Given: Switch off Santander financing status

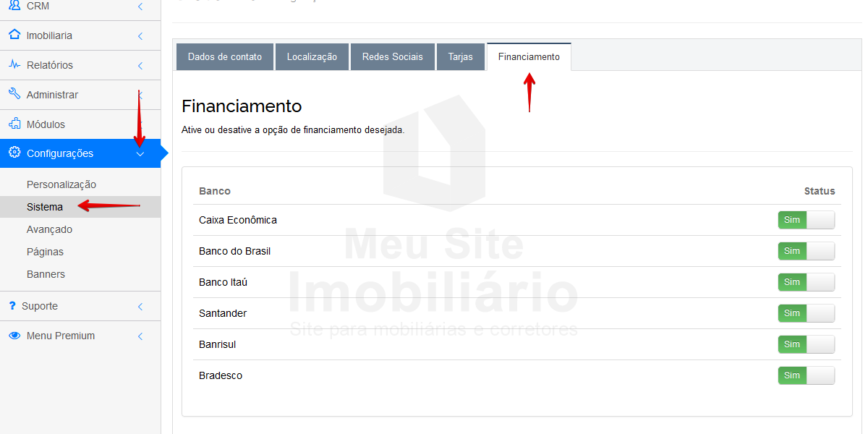Looking at the screenshot, I should [x=806, y=313].
